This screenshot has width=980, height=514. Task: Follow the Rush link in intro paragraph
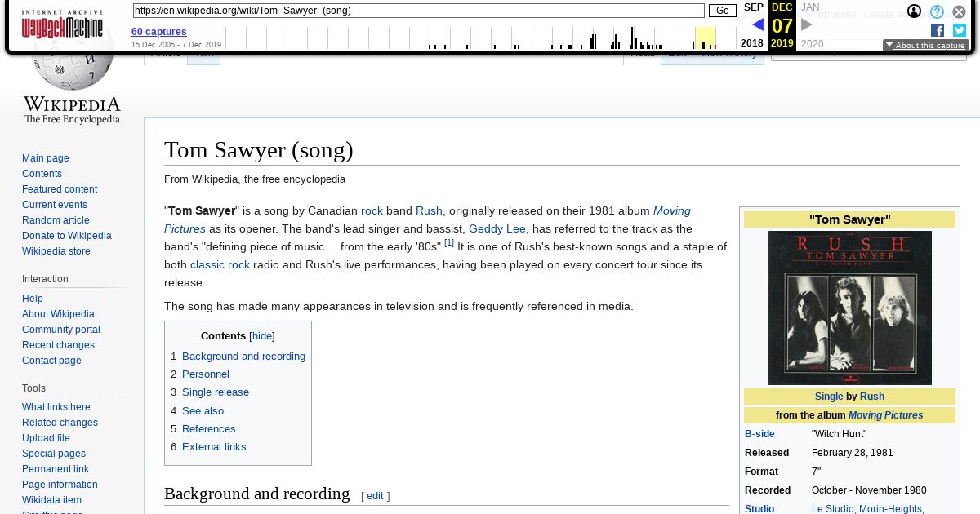coord(429,210)
